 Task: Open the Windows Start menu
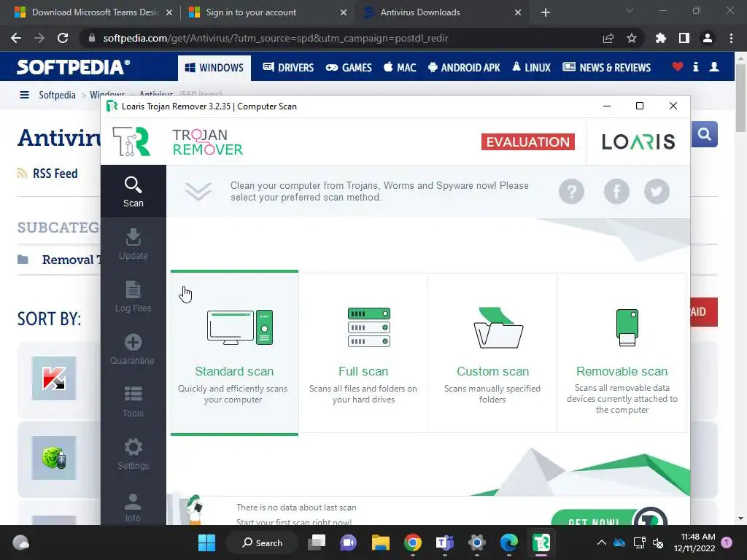(x=206, y=542)
